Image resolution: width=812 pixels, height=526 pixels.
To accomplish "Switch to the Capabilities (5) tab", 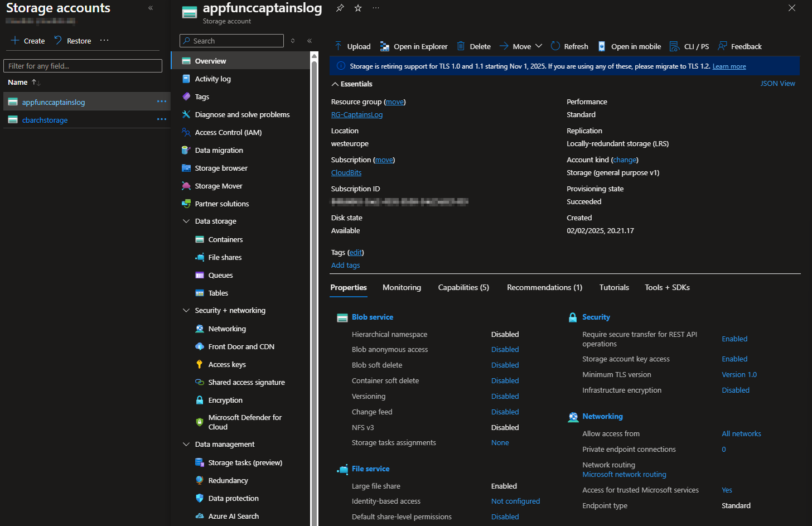I will pyautogui.click(x=463, y=287).
